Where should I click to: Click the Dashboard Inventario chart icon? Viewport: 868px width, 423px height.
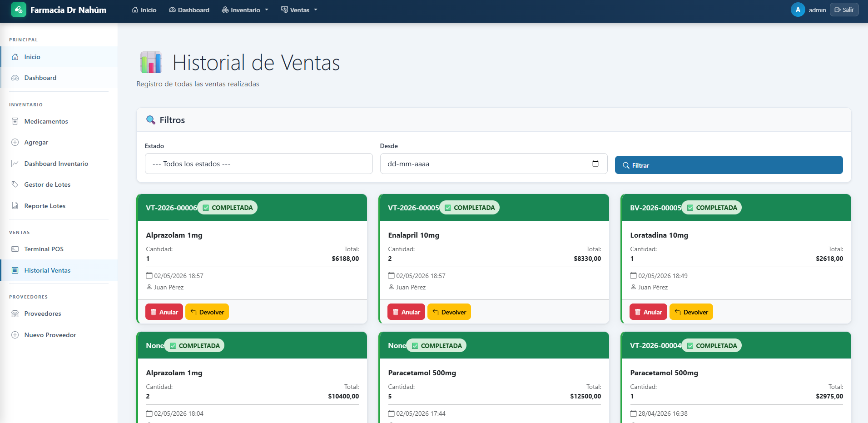(15, 164)
